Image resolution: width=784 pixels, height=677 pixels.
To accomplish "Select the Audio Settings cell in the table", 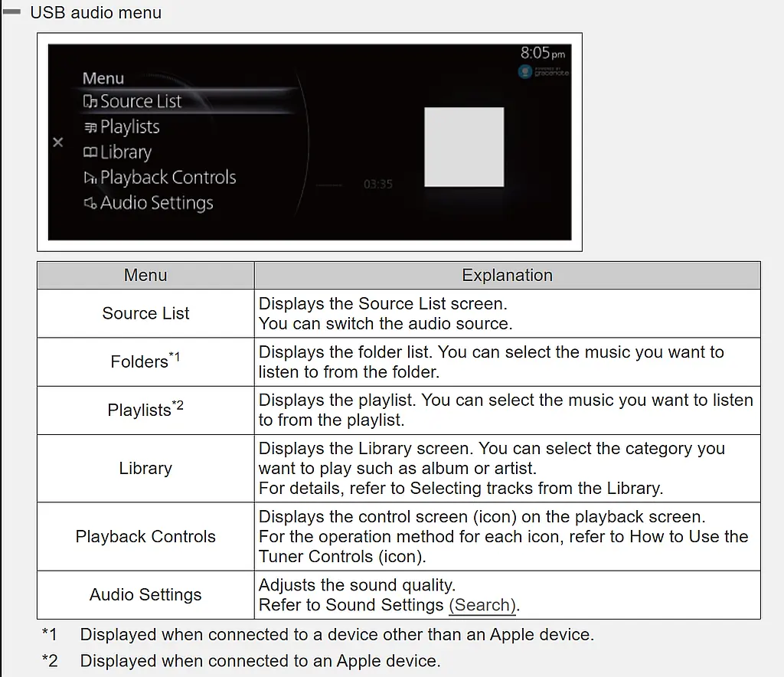I will click(145, 594).
